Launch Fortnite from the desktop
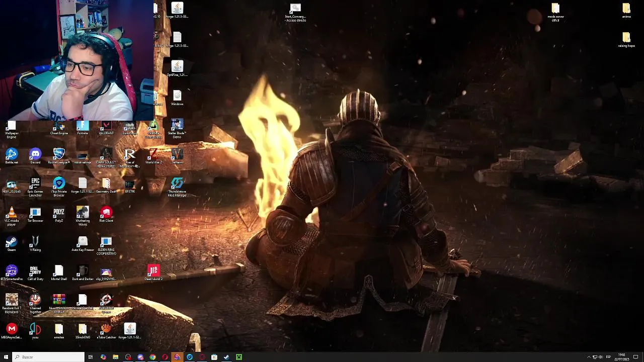This screenshot has width=644, height=362. pyautogui.click(x=83, y=129)
